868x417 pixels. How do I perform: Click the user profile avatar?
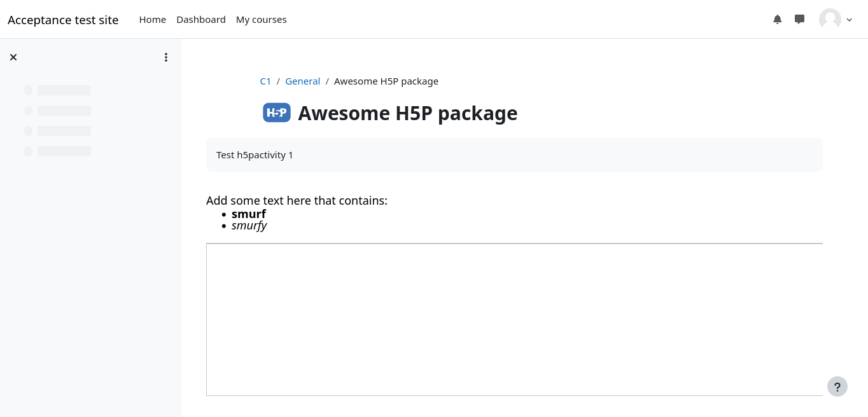pos(830,19)
